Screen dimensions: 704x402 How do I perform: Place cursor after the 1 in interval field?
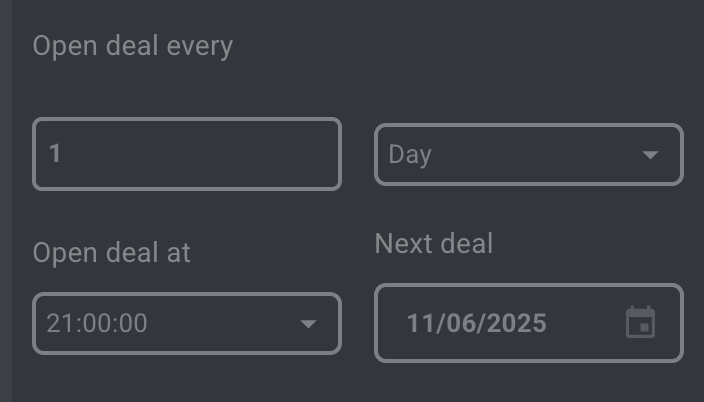(64, 154)
